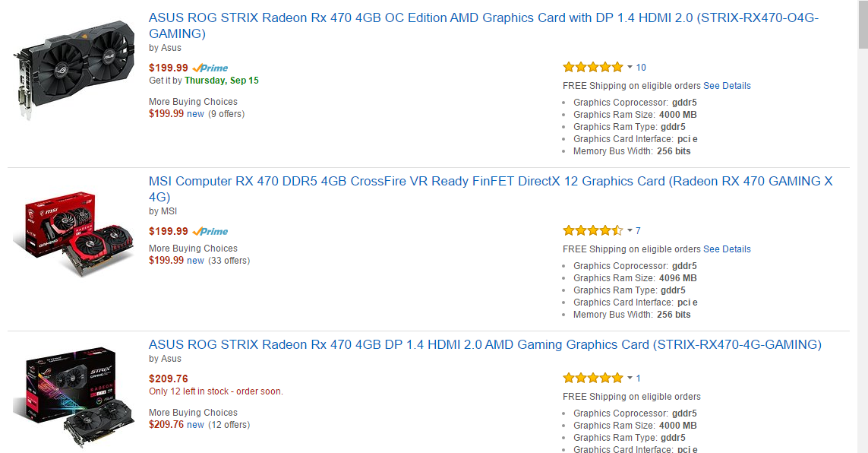The image size is (868, 453).
Task: Open the ASUS STRIX-RX470-4G-GAMING product title link
Action: [485, 344]
